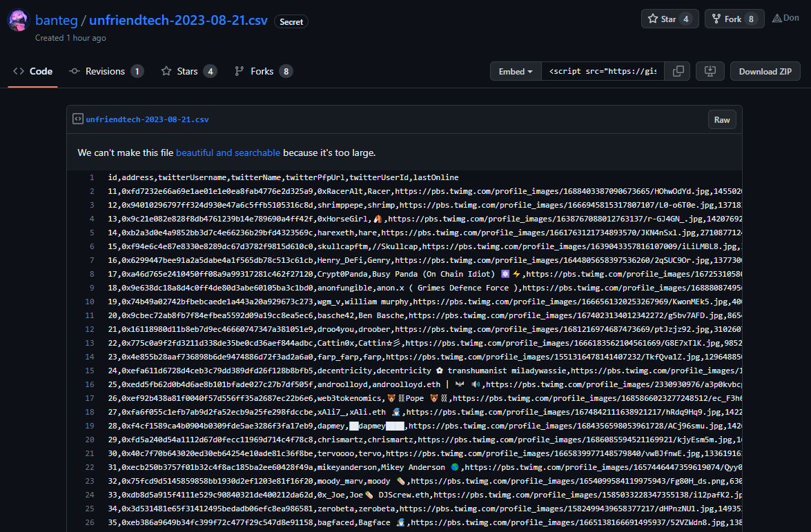Copy the embed script to clipboard
811x532 pixels.
click(x=678, y=71)
